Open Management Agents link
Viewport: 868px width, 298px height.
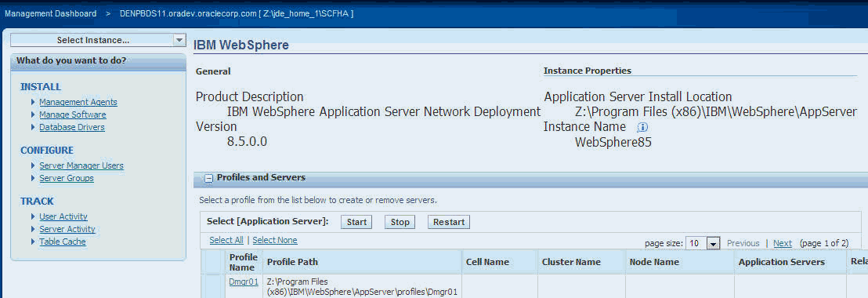pyautogui.click(x=78, y=102)
